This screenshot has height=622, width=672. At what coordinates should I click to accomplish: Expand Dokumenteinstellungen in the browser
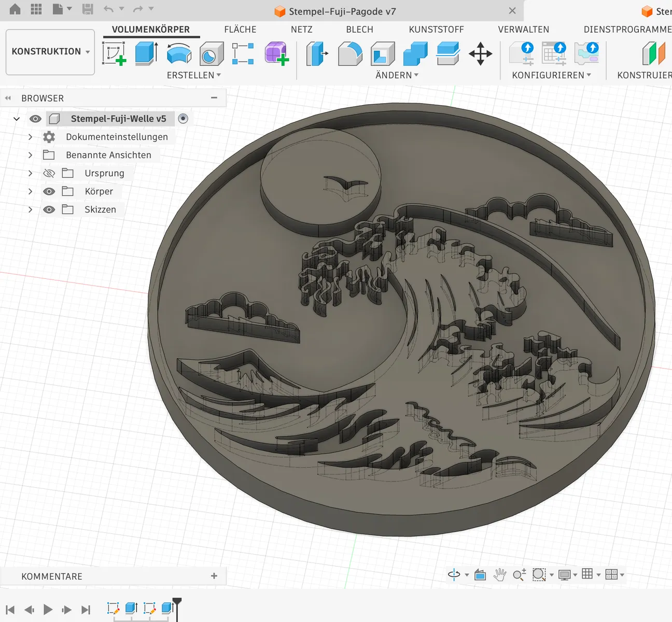click(x=30, y=137)
